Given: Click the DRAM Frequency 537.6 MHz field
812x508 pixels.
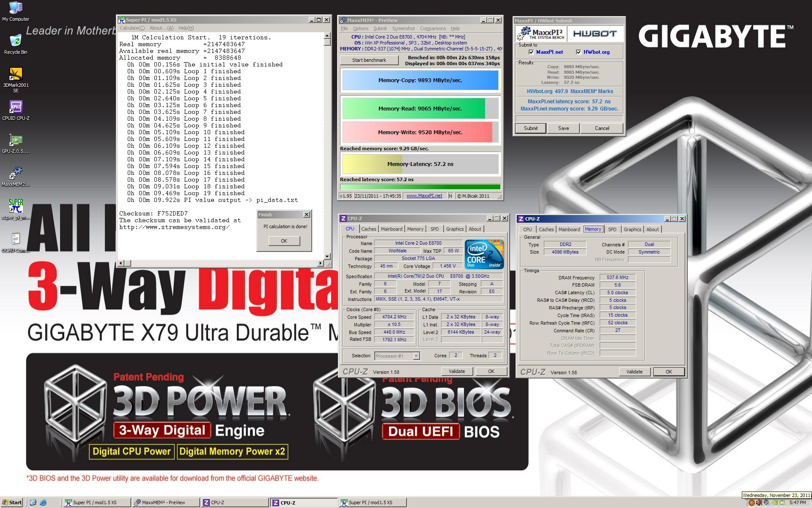Looking at the screenshot, I should coord(617,278).
